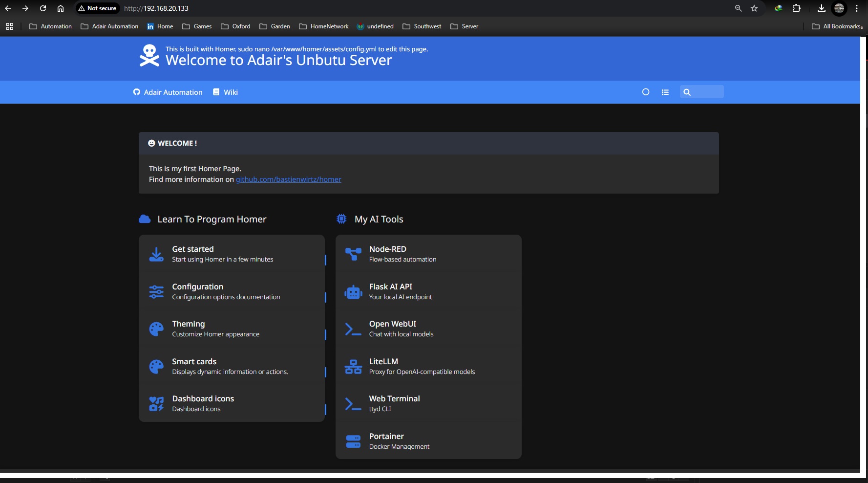The height and width of the screenshot is (483, 868).
Task: Open the Flask AI API robot icon
Action: coord(353,292)
